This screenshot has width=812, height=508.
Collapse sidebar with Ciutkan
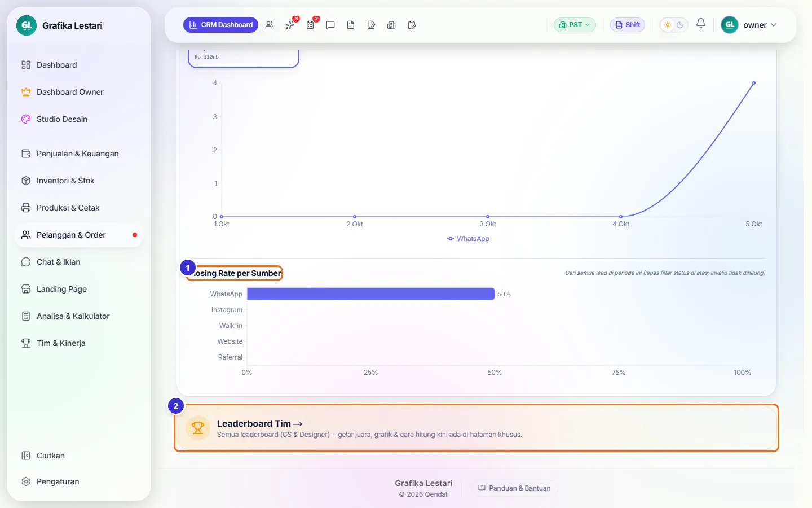(x=79, y=456)
